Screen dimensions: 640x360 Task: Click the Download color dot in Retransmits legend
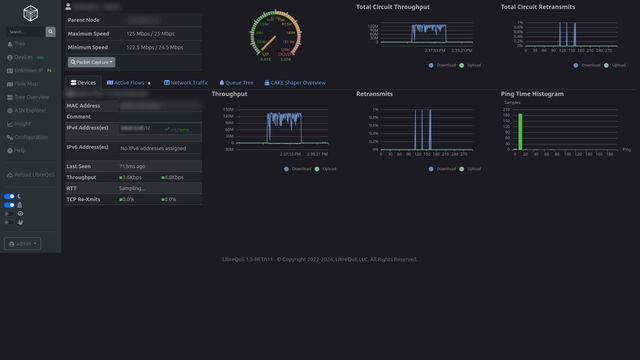pos(431,169)
